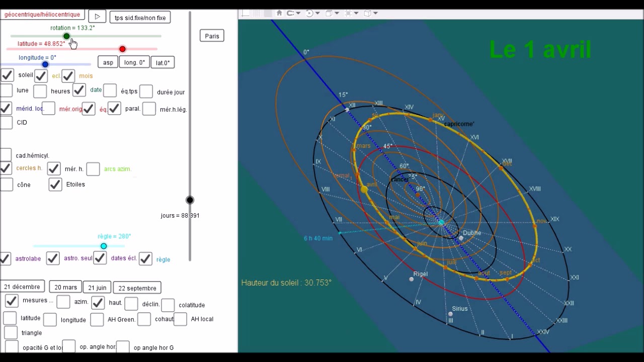Click the clipping box icon
The width and height of the screenshot is (644, 362).
coord(348,13)
